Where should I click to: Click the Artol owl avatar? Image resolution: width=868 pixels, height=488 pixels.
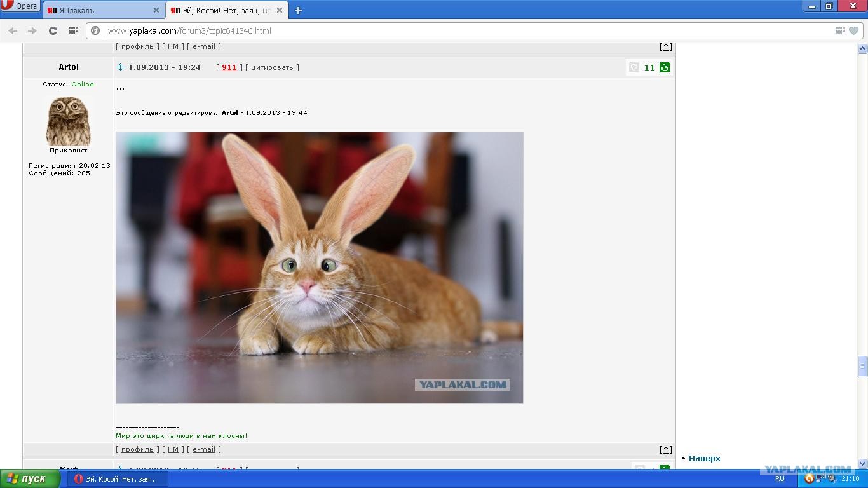(68, 121)
